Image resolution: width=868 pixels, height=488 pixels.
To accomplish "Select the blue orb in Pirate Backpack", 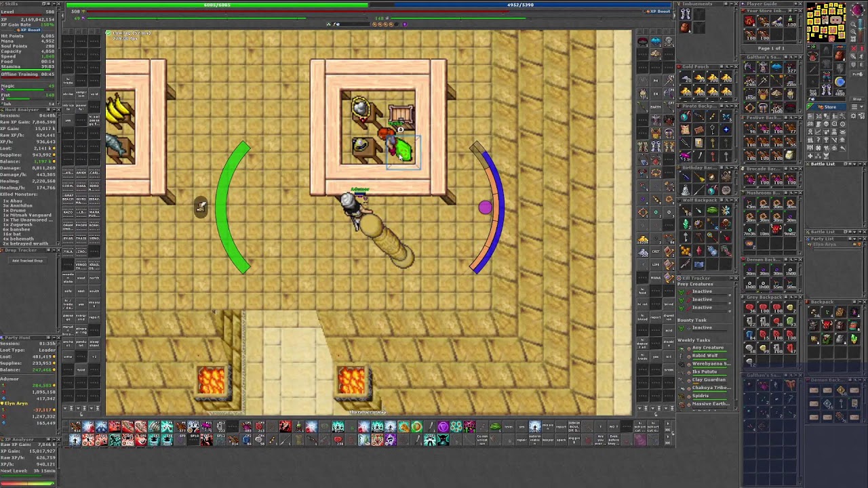I will 686,117.
